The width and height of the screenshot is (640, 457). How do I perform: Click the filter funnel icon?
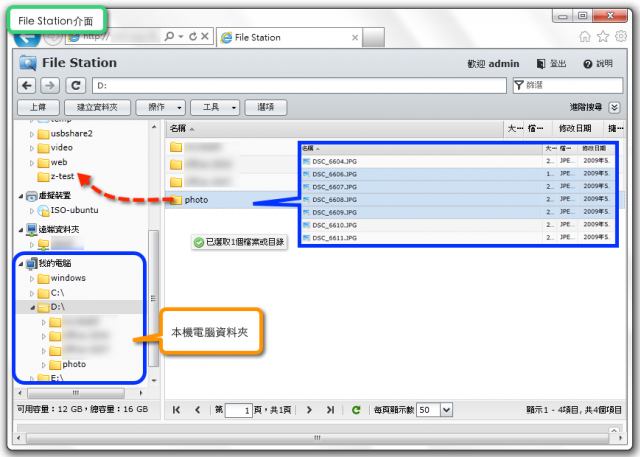(x=519, y=85)
